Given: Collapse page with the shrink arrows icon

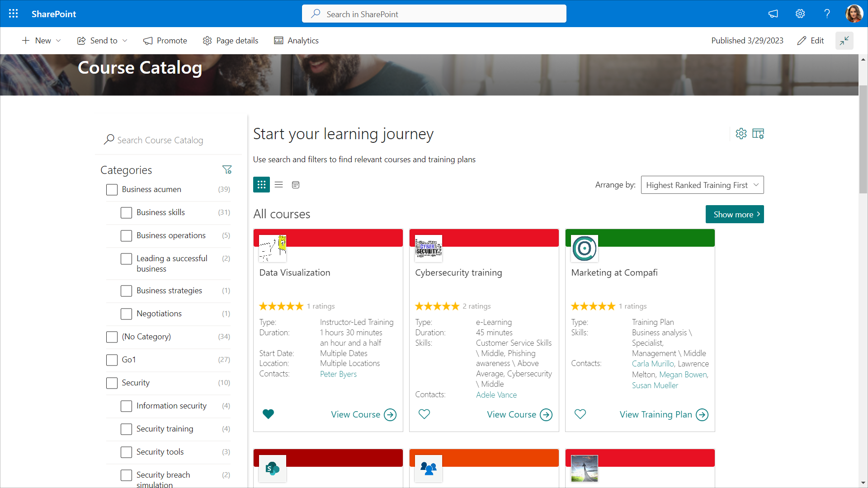Looking at the screenshot, I should point(844,41).
